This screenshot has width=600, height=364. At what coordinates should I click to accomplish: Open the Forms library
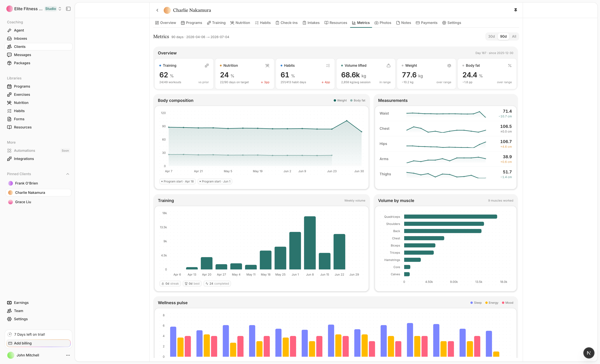point(38,119)
